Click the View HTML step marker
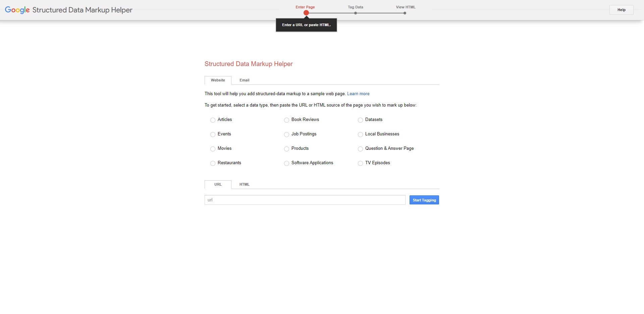Screen dimensions: 644x314 (x=405, y=13)
